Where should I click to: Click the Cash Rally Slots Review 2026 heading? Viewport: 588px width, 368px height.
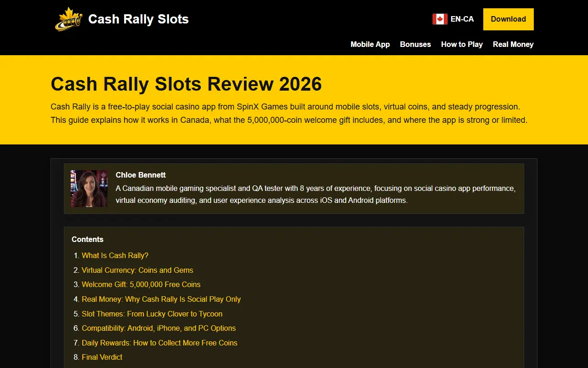tap(186, 84)
